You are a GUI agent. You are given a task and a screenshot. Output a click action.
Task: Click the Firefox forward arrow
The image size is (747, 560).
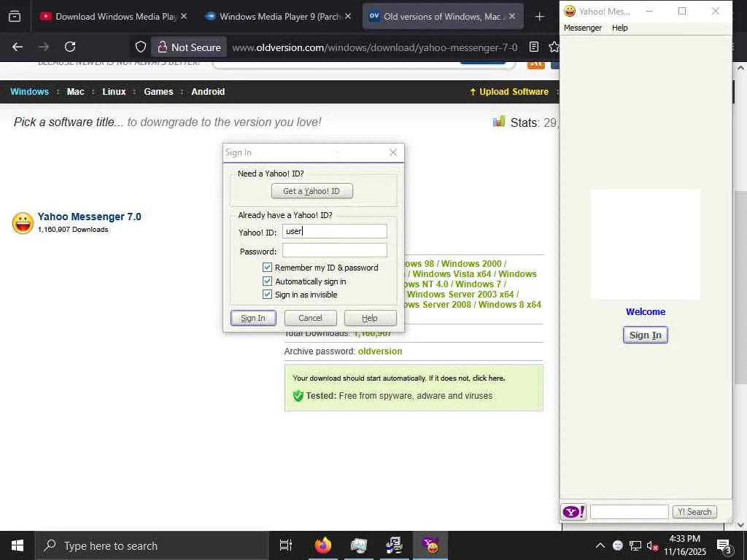43,47
